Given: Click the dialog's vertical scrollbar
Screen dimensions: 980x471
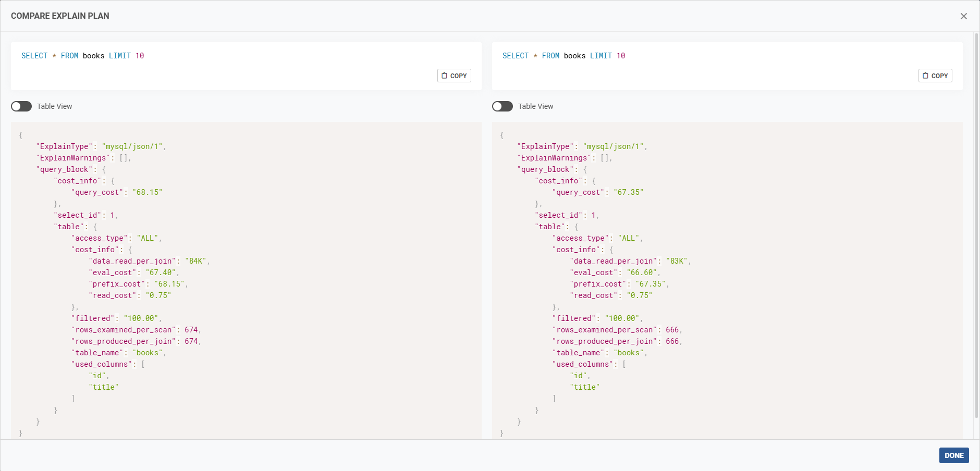Looking at the screenshot, I should tap(976, 224).
